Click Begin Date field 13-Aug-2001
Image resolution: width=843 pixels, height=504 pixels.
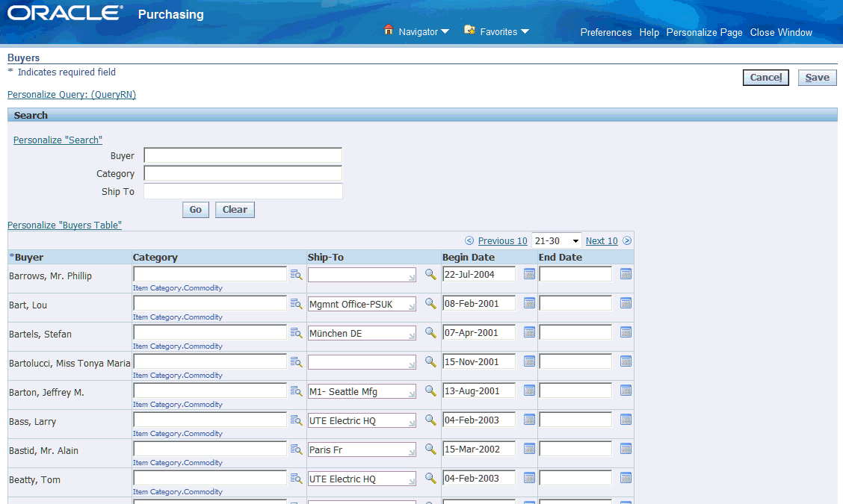(x=479, y=391)
